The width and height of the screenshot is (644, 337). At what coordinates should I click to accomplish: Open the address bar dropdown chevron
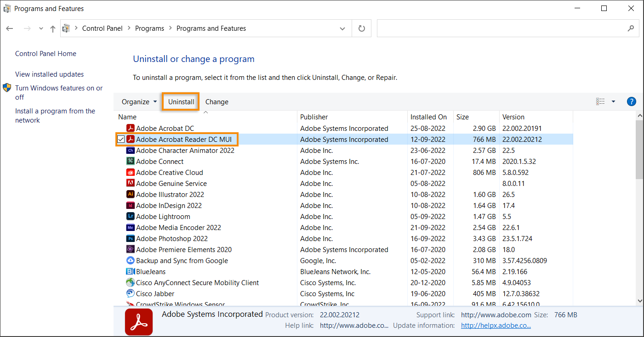click(342, 28)
